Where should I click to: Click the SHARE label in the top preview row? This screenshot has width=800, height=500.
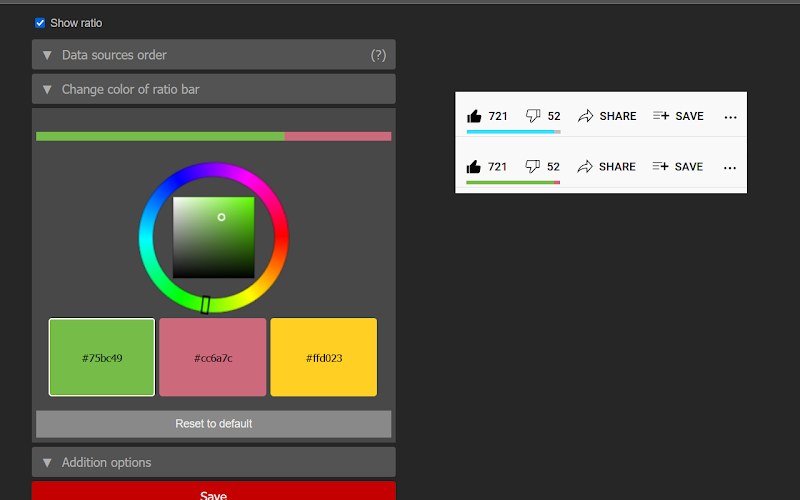pos(618,116)
